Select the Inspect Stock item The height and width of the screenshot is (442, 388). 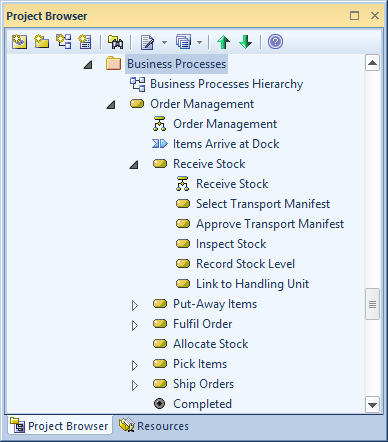point(231,244)
